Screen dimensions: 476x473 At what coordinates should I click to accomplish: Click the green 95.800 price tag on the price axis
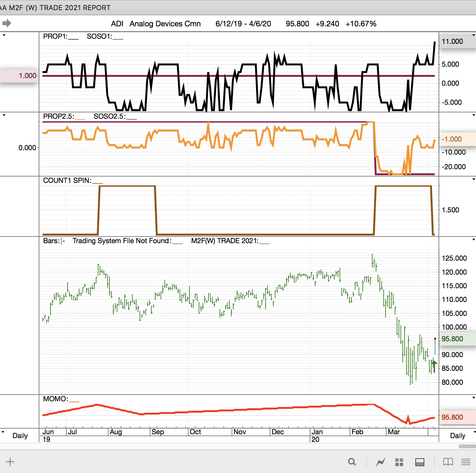pyautogui.click(x=457, y=339)
